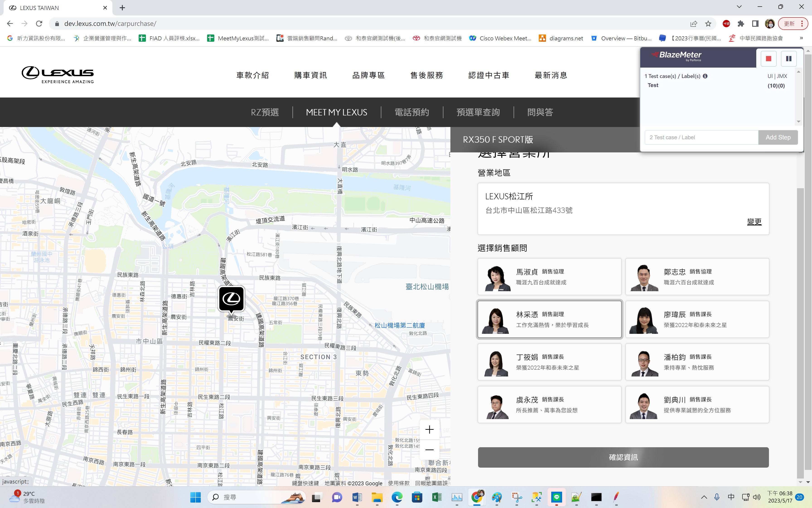Switch to the 預選單查詢 tab
The width and height of the screenshot is (812, 508).
(x=478, y=112)
